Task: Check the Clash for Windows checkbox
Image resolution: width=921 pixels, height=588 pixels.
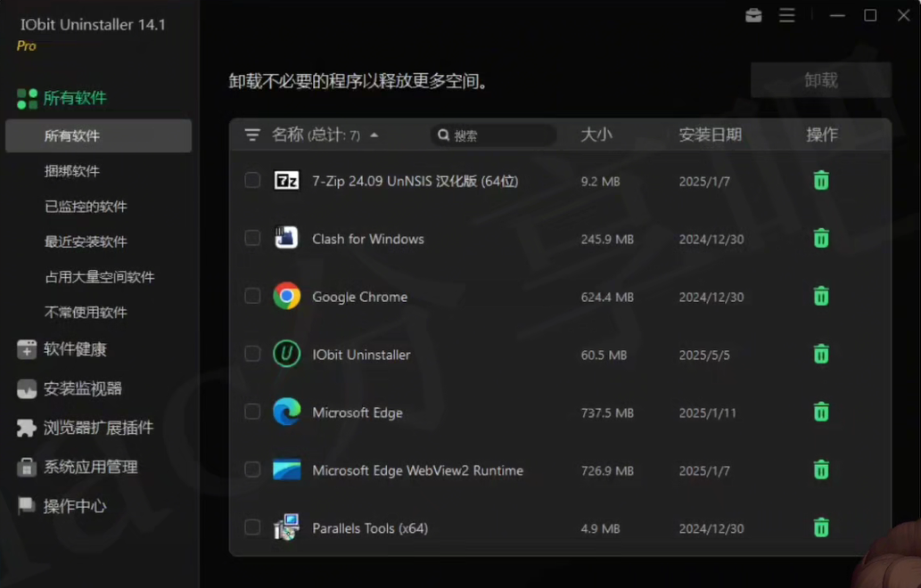Action: [x=252, y=238]
